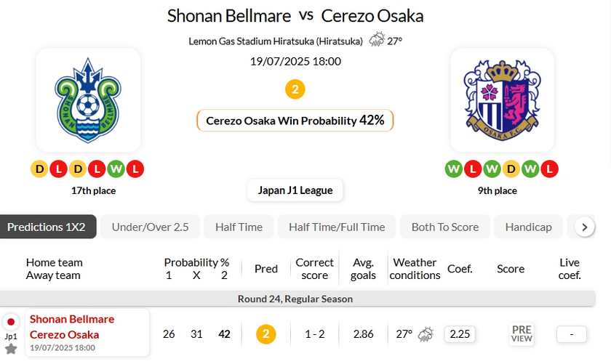Toggle the favorite star for this match
611x364 pixels.
pos(11,348)
